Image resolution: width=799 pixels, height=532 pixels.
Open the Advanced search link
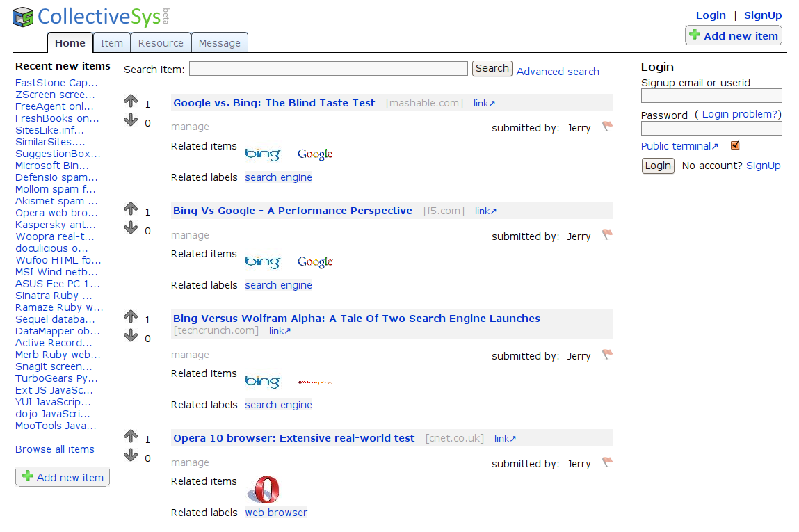558,72
